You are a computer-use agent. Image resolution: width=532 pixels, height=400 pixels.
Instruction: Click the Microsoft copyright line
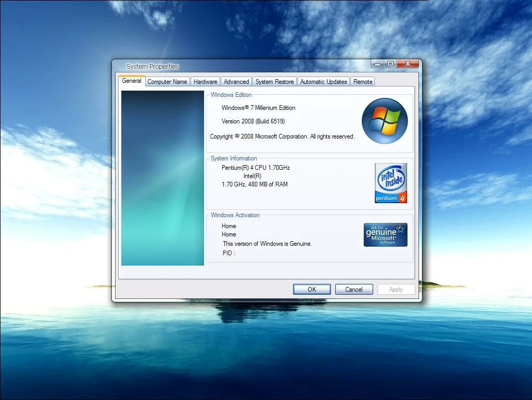click(x=282, y=136)
